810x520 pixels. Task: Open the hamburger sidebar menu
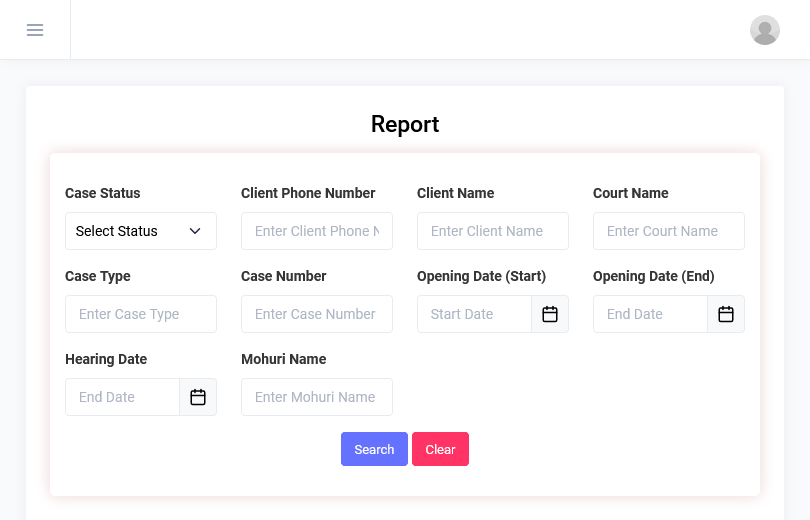(x=35, y=30)
